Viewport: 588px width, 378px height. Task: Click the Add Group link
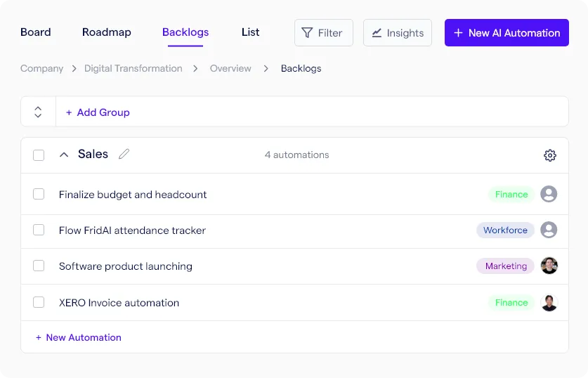pos(98,112)
